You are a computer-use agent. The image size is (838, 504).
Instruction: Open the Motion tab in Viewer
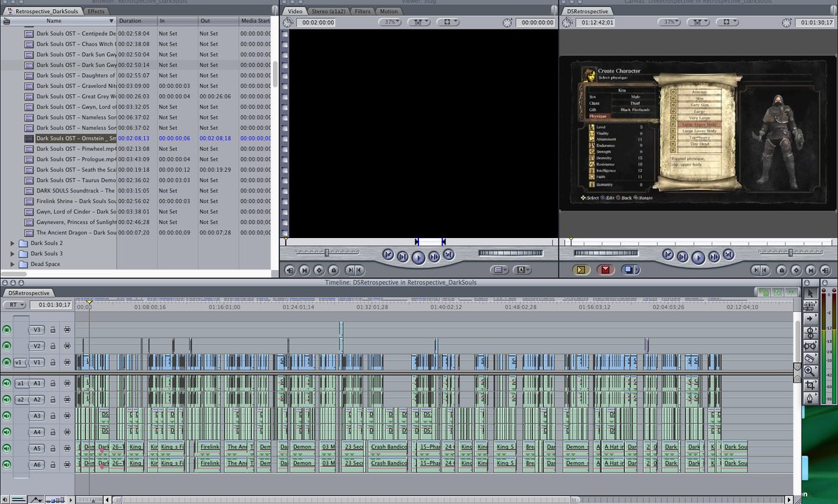point(388,11)
